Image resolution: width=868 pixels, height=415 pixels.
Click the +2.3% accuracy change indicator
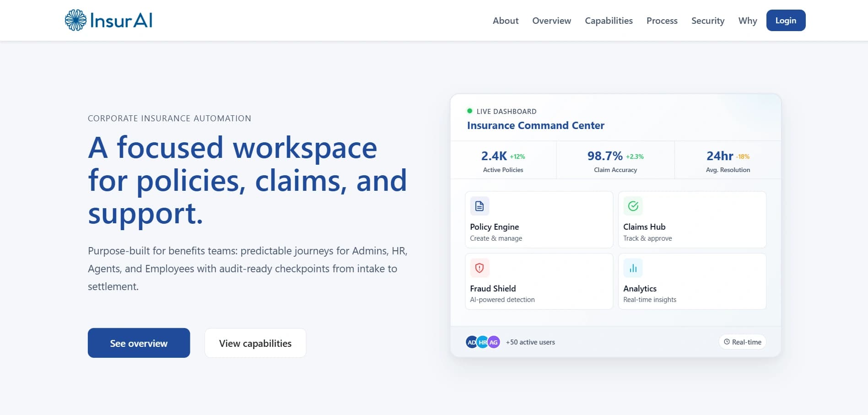pyautogui.click(x=635, y=156)
